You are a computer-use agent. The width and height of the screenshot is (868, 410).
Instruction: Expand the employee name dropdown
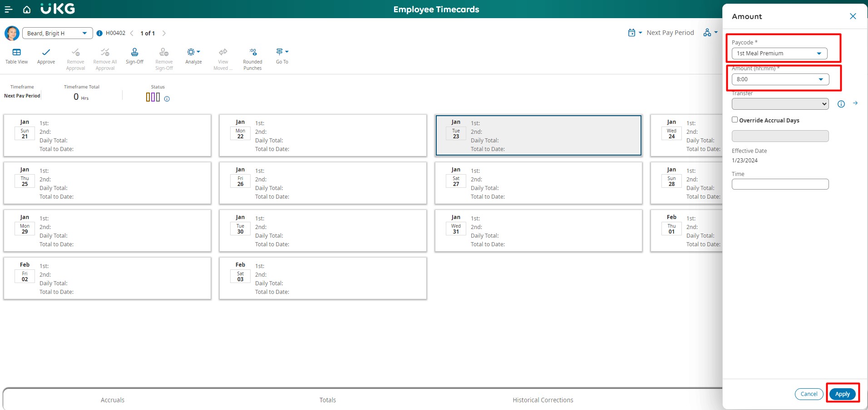pyautogui.click(x=84, y=33)
